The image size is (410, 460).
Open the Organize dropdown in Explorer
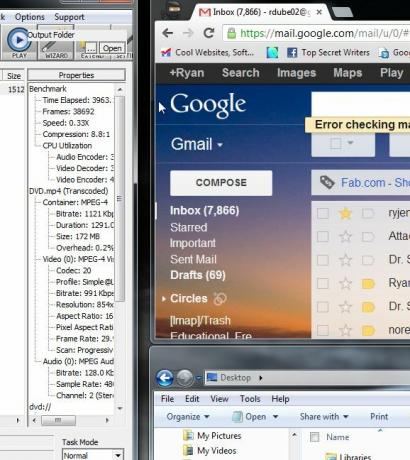[x=188, y=417]
